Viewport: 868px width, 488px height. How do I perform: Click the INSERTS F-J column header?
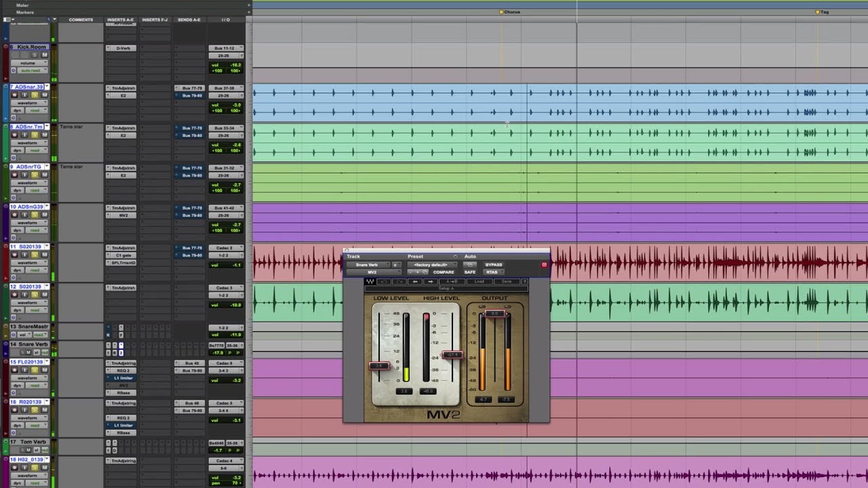coord(155,20)
